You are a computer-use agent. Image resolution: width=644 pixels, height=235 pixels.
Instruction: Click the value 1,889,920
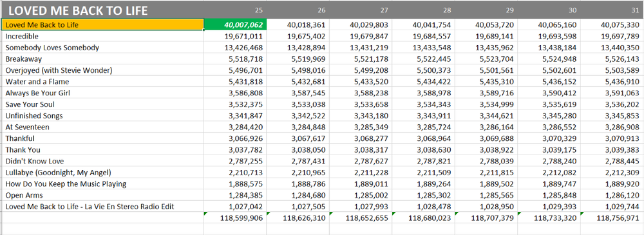pos(612,183)
